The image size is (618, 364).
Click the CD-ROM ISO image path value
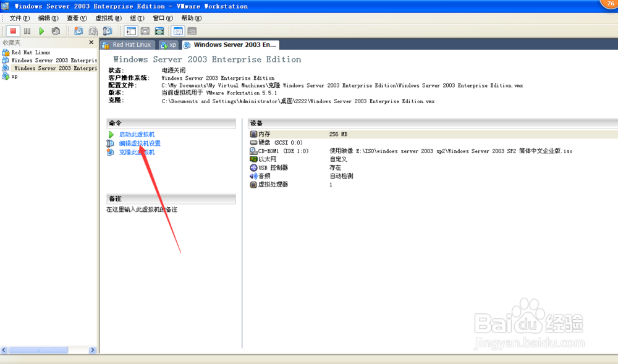click(x=451, y=151)
